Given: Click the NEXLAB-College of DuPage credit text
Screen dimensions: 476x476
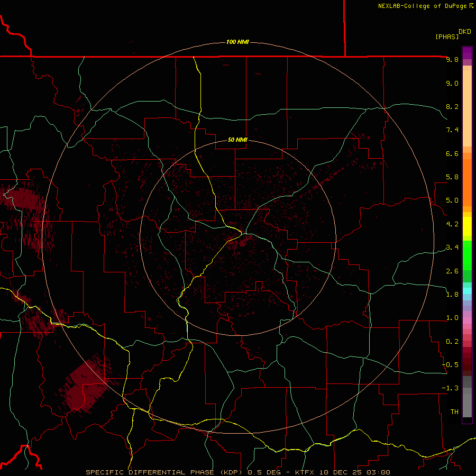Looking at the screenshot, I should pos(423,6).
